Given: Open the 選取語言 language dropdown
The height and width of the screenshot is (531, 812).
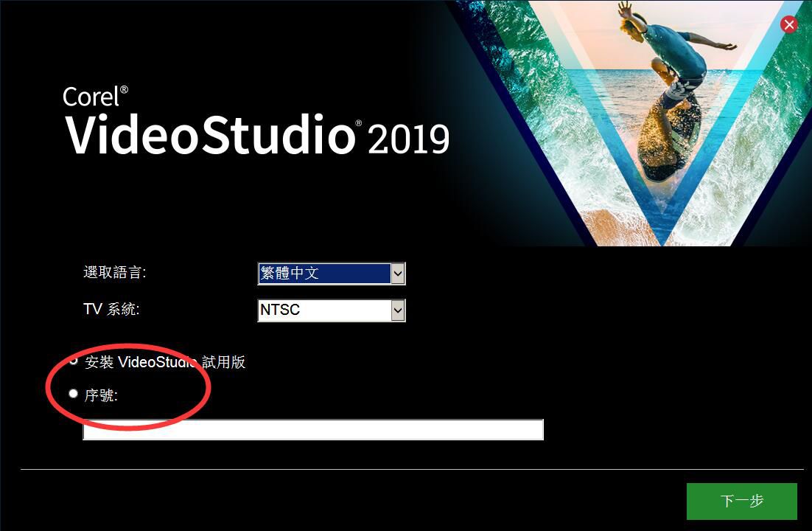Looking at the screenshot, I should [332, 274].
